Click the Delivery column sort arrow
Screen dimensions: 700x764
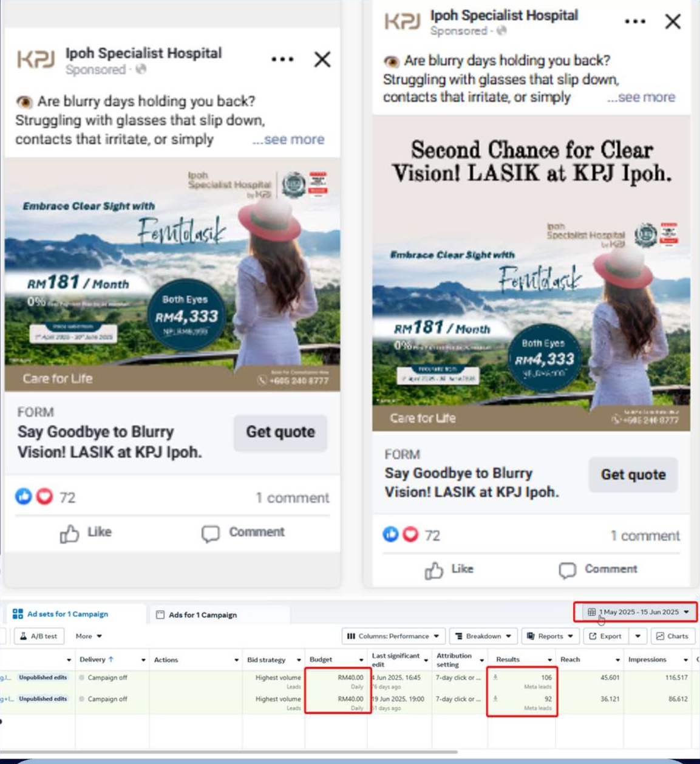tap(111, 659)
